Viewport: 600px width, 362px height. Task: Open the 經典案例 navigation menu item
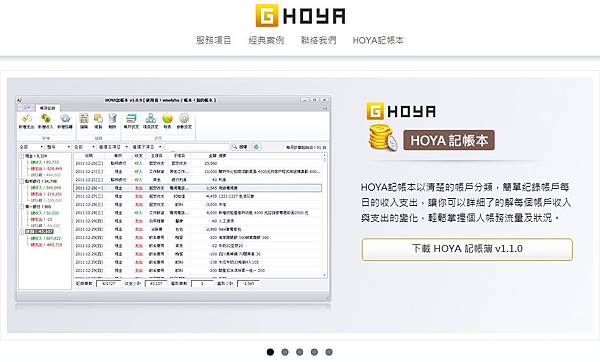click(266, 40)
